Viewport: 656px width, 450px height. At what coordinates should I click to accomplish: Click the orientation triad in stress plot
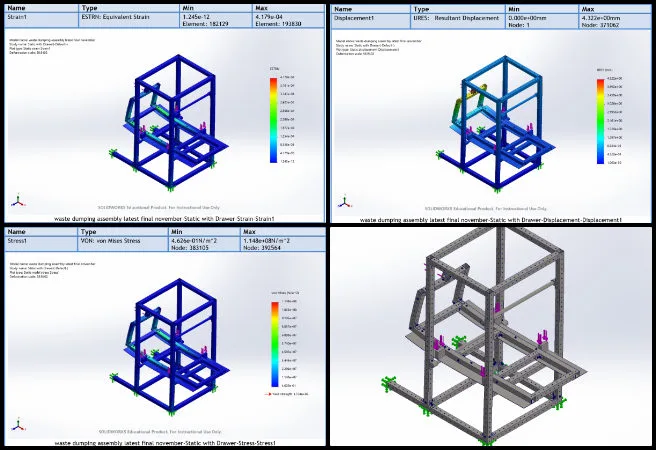(19, 422)
